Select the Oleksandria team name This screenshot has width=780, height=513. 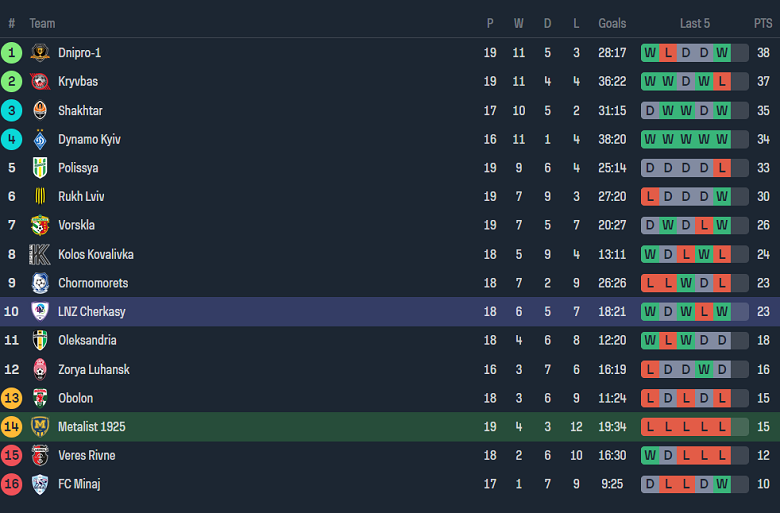pyautogui.click(x=87, y=341)
